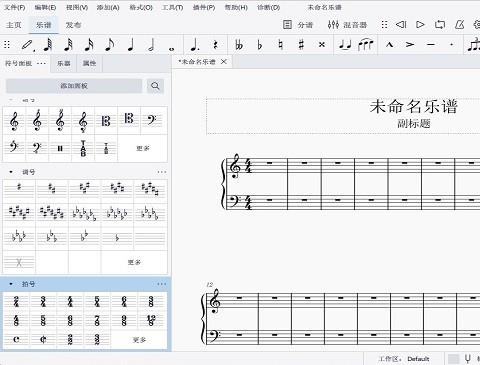
Task: Show more time signatures with 更多
Action: (139, 340)
